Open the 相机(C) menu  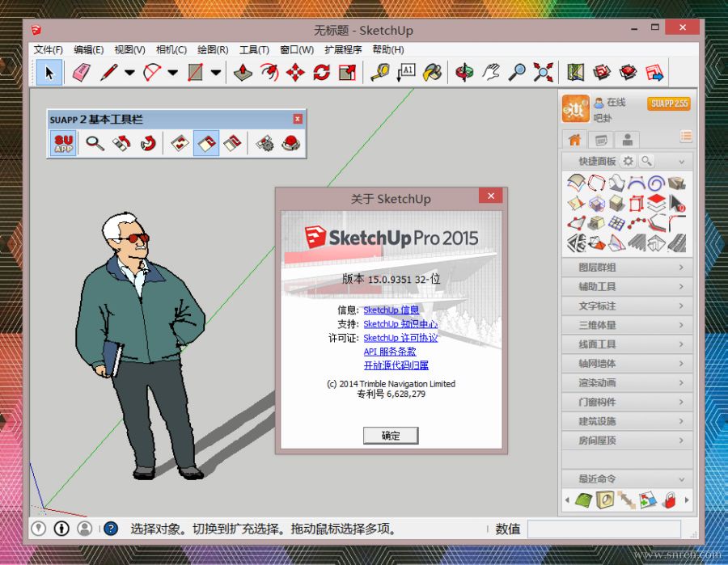171,49
